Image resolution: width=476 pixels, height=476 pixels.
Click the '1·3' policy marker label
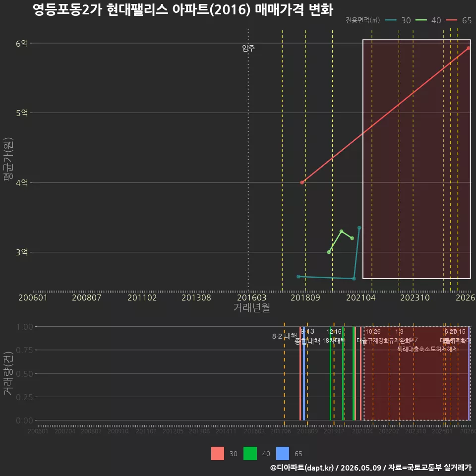399,332
